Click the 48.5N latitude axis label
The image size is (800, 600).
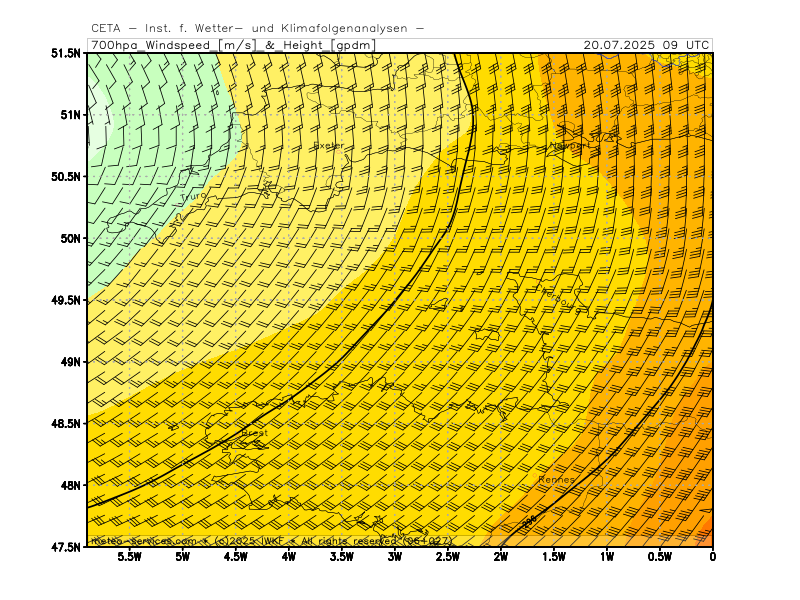click(66, 423)
